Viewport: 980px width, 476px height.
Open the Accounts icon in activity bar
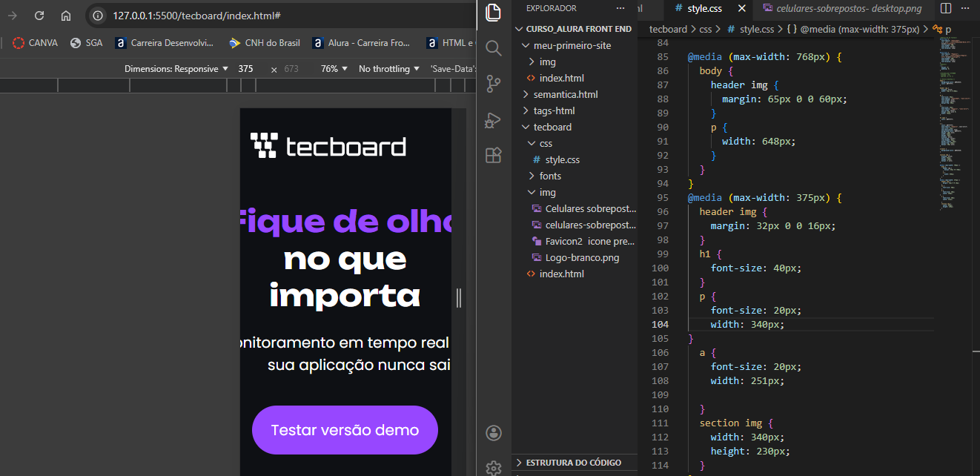coord(493,433)
